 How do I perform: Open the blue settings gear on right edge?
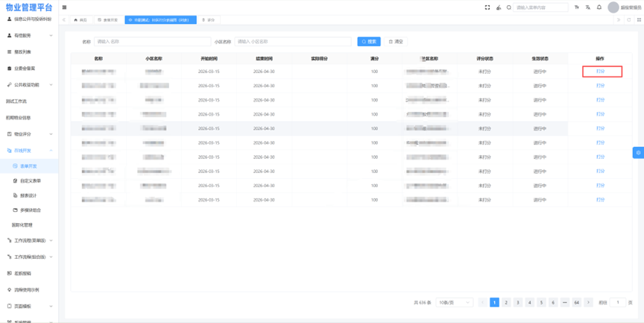pos(638,152)
